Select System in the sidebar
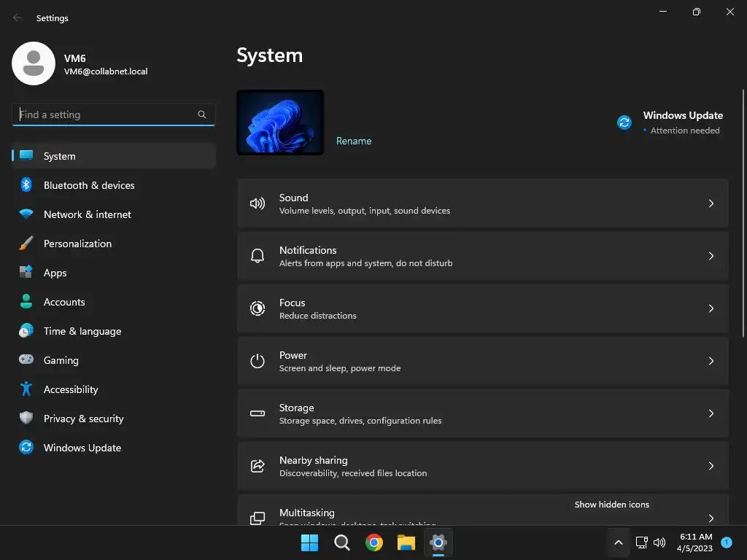747x560 pixels. pos(114,156)
